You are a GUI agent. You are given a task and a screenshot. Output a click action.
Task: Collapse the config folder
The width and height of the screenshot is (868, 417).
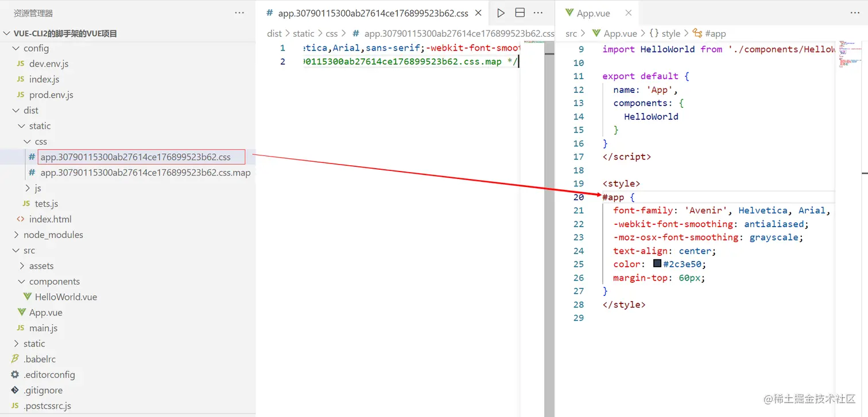(16, 48)
